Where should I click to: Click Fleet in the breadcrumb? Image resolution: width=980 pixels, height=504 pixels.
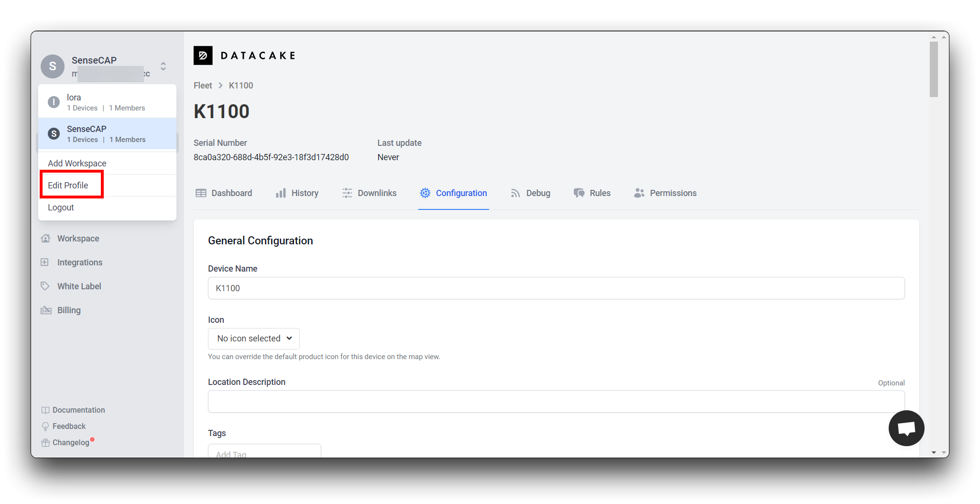pos(203,86)
